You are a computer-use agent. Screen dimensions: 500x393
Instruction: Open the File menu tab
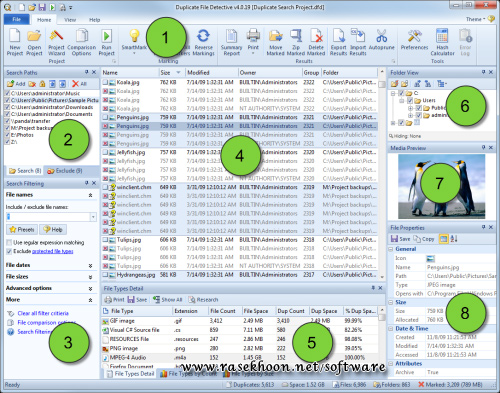(x=17, y=19)
